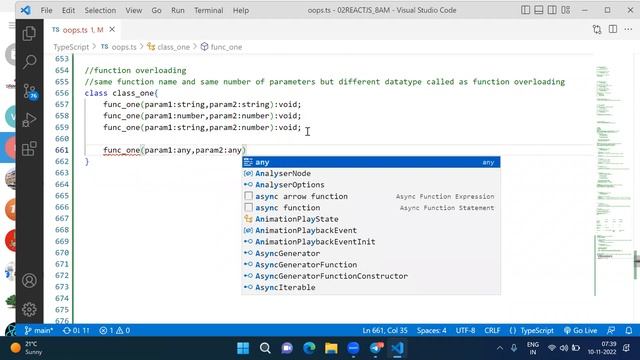This screenshot has width=640, height=360.
Task: Close the oops.ts editor tab
Action: point(112,29)
